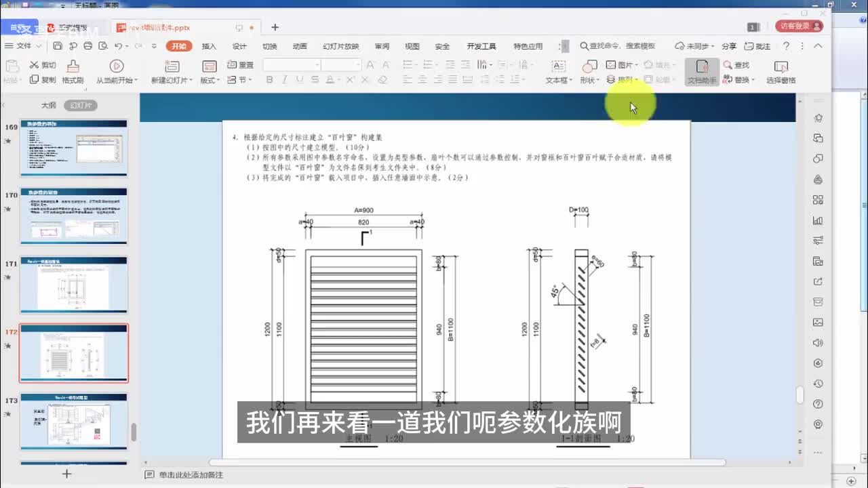Click the help question mark icon

click(786, 46)
